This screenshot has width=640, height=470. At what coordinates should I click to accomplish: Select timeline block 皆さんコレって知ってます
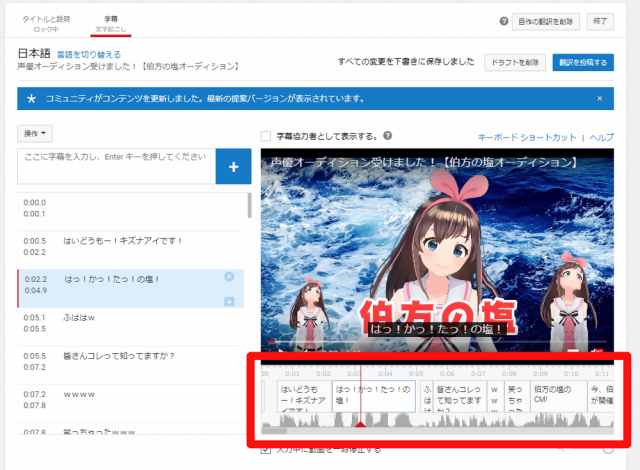tap(460, 396)
